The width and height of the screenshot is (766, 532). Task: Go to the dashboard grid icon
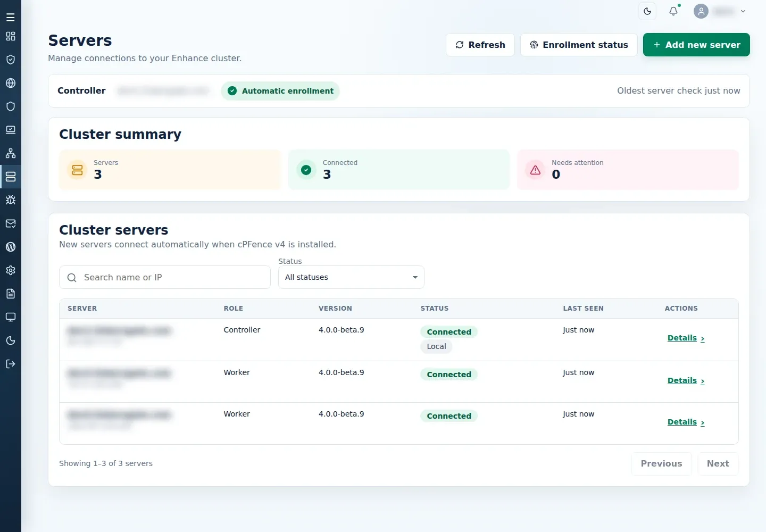pyautogui.click(x=11, y=36)
